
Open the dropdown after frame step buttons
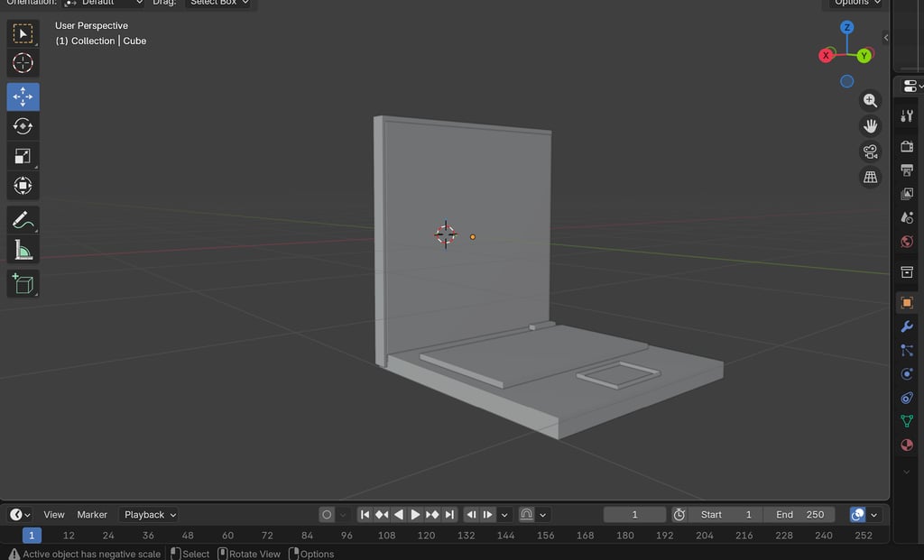click(504, 515)
